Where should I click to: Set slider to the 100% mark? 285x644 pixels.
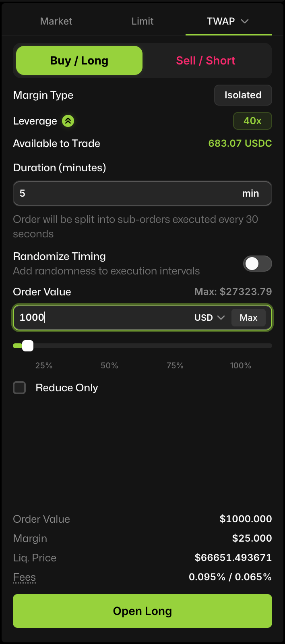pos(241,366)
